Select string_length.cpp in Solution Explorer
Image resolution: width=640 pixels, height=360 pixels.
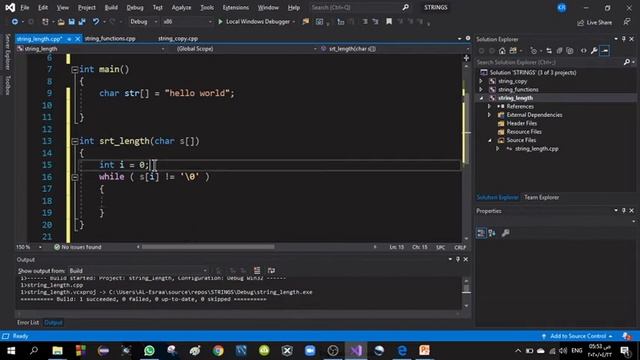pos(536,149)
